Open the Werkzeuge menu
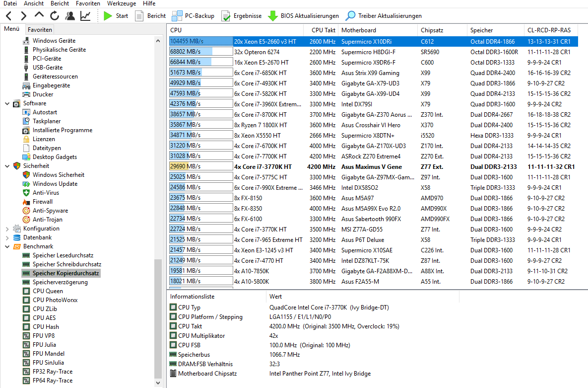 122,3
